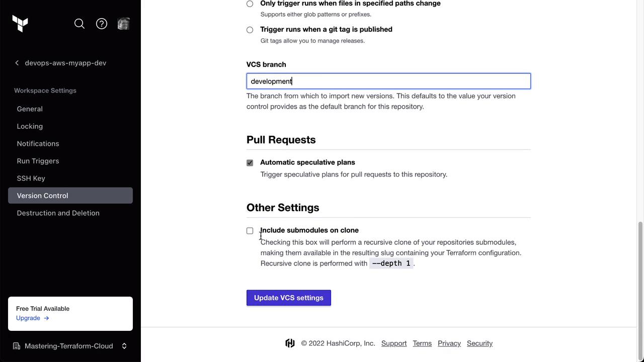Screen dimensions: 644x362
Task: Click the VCS branch text field
Action: (x=388, y=81)
